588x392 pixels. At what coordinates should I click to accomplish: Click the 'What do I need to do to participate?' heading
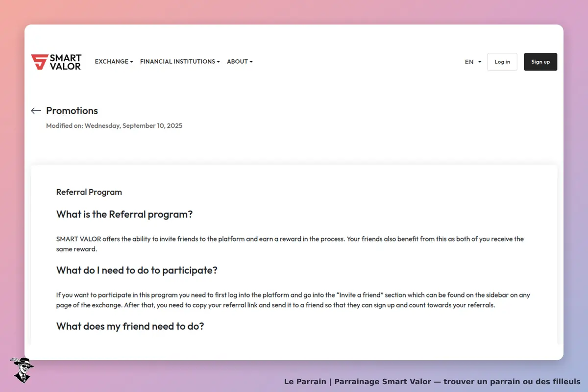pos(137,270)
